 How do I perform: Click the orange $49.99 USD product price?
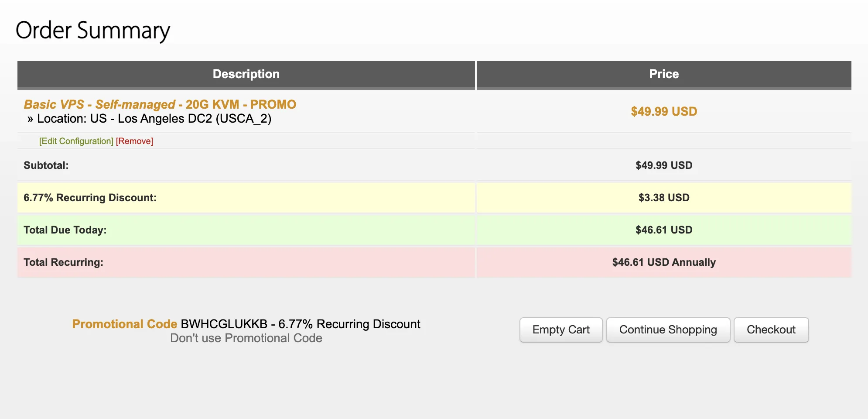663,111
